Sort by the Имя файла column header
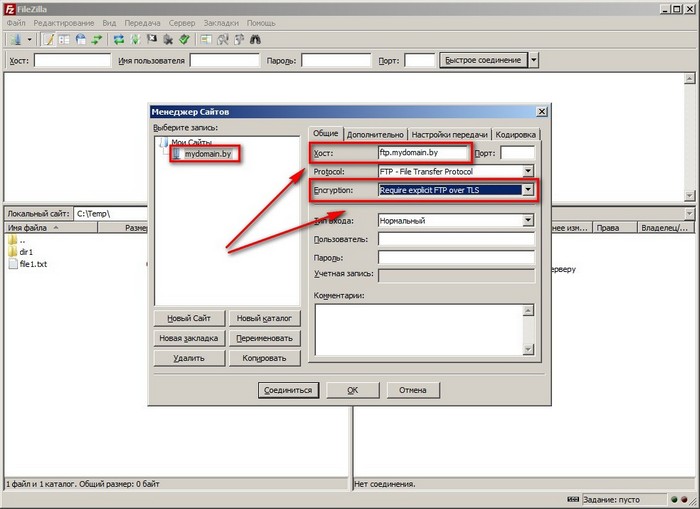Viewport: 700px width, 509px height. [51, 228]
